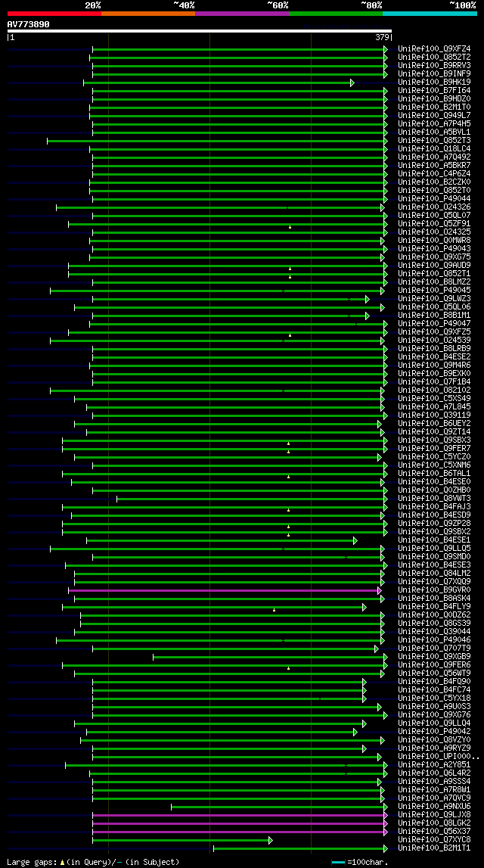Select the UniRef100_Q9XGB9 label
The width and height of the screenshot is (484, 868).
pyautogui.click(x=434, y=657)
